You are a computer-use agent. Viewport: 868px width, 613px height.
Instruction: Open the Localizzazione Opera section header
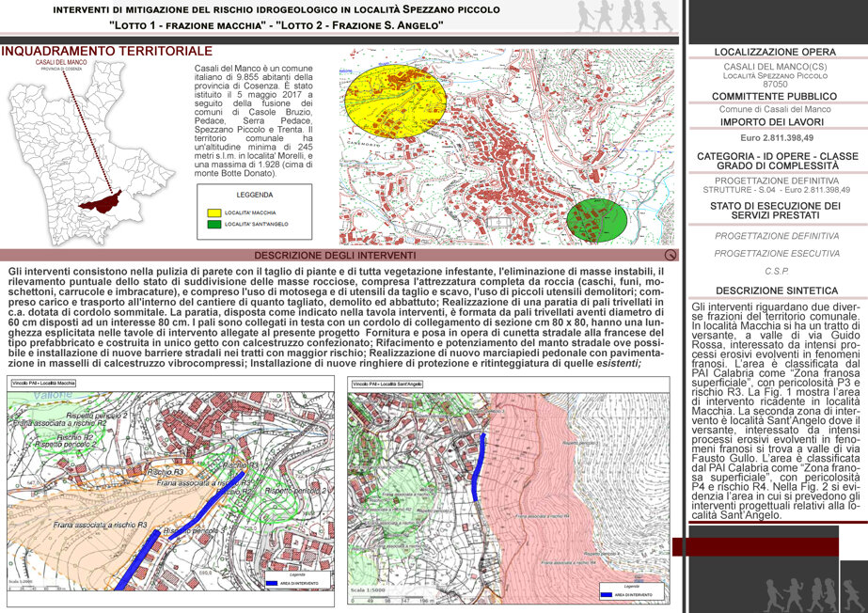(775, 52)
